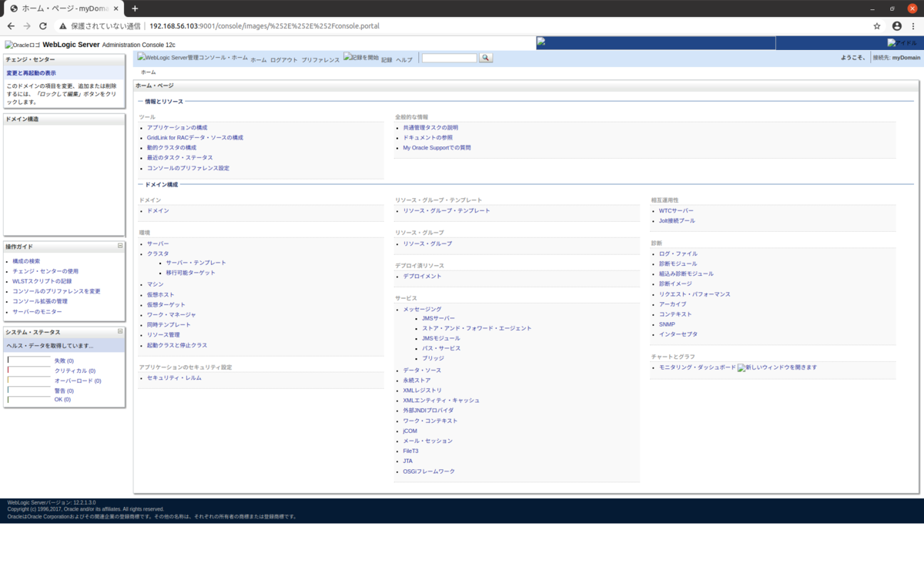Collapse the システム・ステータス panel
The width and height of the screenshot is (924, 587).
pyautogui.click(x=120, y=331)
